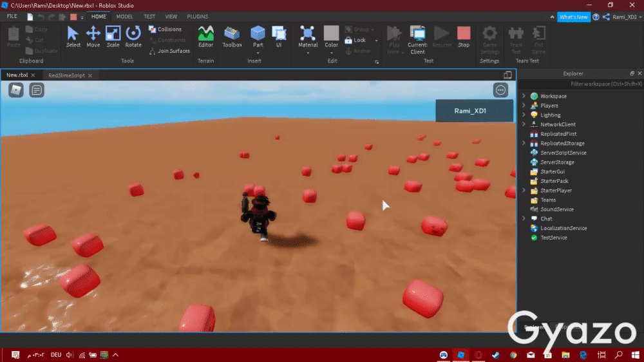Close the New.rbxl tab

[x=33, y=75]
